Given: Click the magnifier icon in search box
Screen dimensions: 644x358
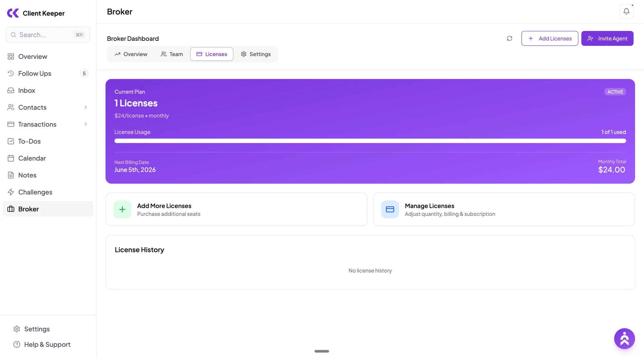Looking at the screenshot, I should pyautogui.click(x=14, y=35).
